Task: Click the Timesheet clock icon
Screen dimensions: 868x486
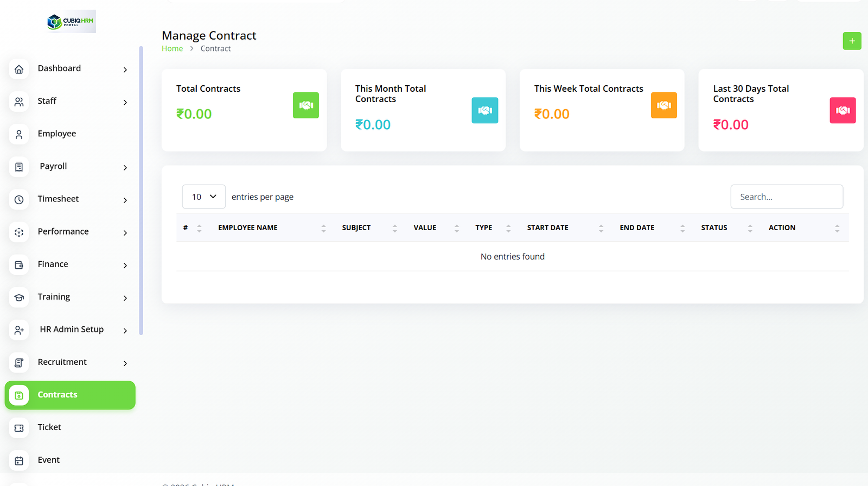Action: pyautogui.click(x=19, y=200)
